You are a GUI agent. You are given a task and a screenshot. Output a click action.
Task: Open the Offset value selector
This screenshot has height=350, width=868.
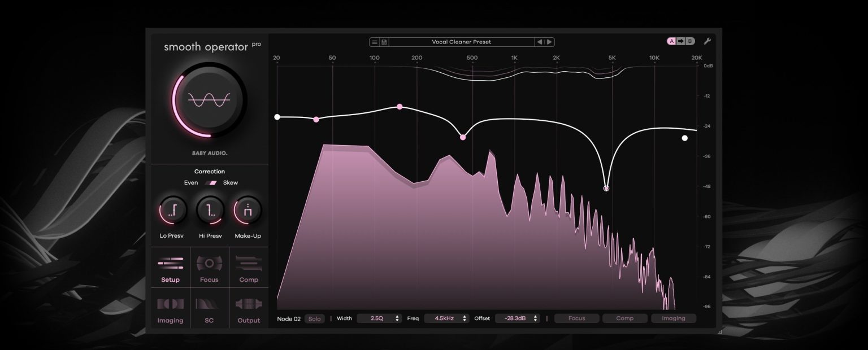(517, 318)
